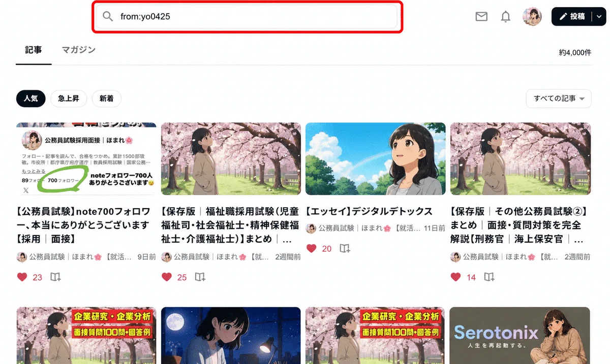610x364 pixels.
Task: Like the article with 20 hearts
Action: click(x=311, y=248)
